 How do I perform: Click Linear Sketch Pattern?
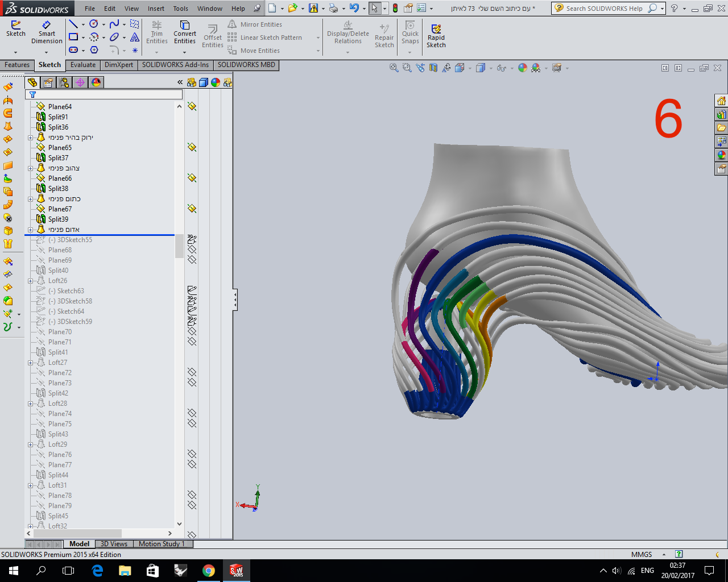pos(265,38)
